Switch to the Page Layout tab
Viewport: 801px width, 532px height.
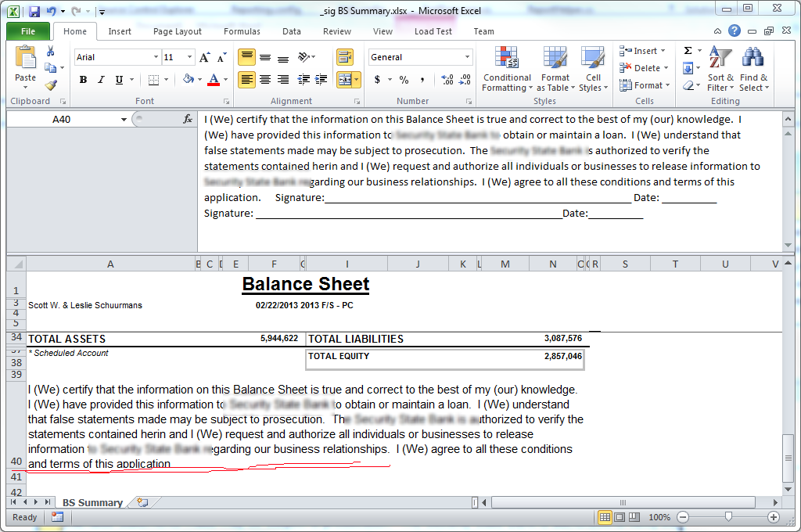click(178, 31)
